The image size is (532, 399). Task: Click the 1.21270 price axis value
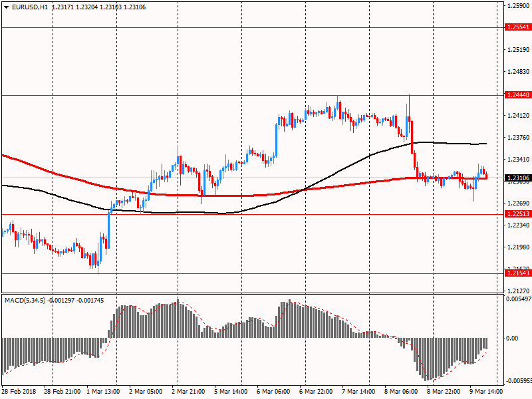(519, 291)
